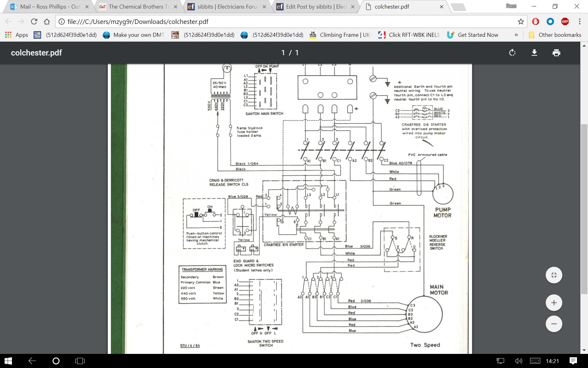The width and height of the screenshot is (588, 368).
Task: Click the Ross profile button
Action: pos(511,6)
